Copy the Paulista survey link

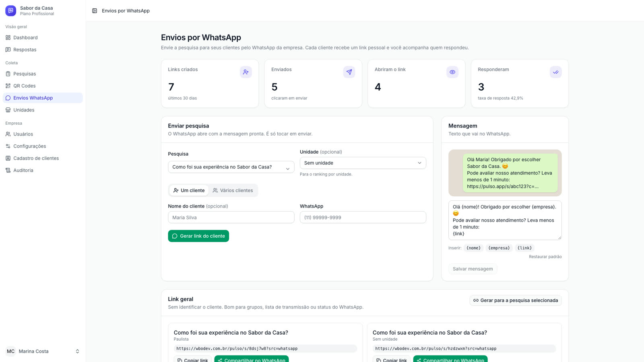point(192,360)
